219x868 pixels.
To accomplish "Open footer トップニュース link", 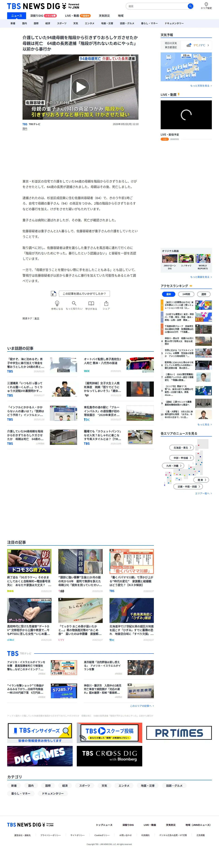I will (104, 825).
